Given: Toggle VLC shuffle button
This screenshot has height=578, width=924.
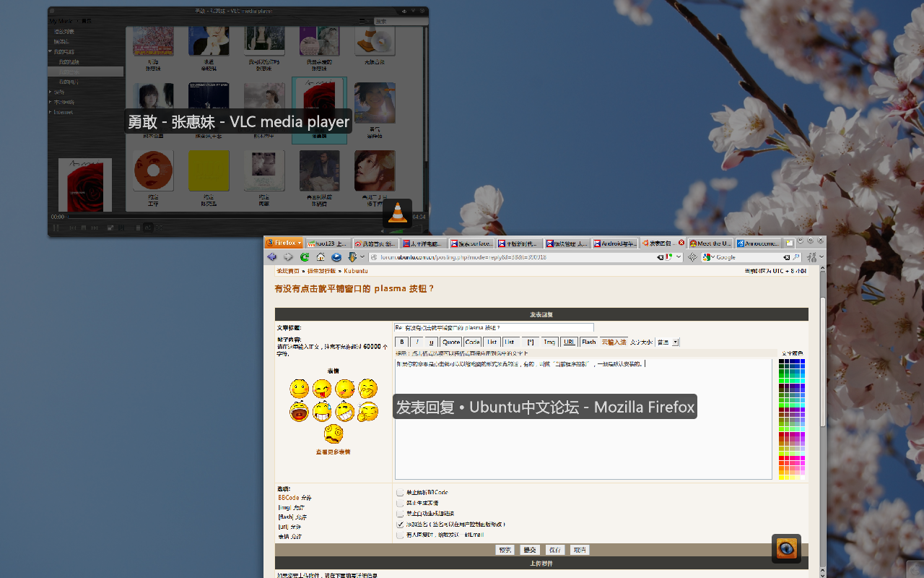Looking at the screenshot, I should pos(159,228).
